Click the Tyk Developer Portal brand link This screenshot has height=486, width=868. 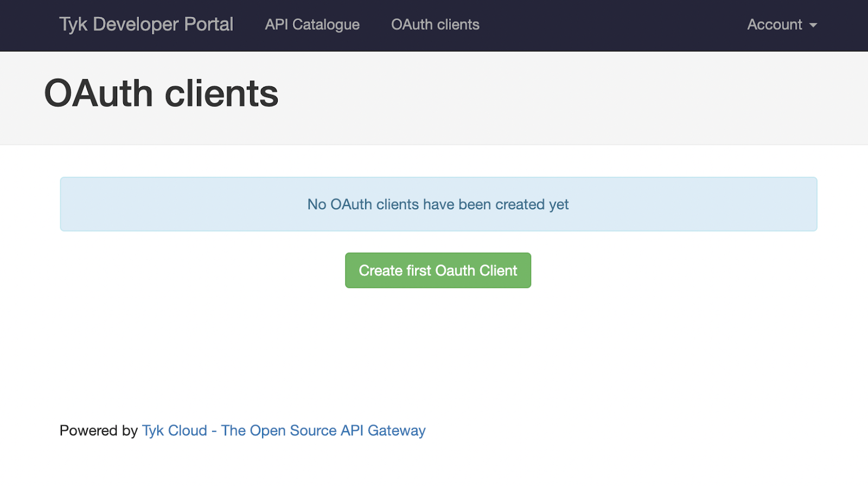point(146,24)
